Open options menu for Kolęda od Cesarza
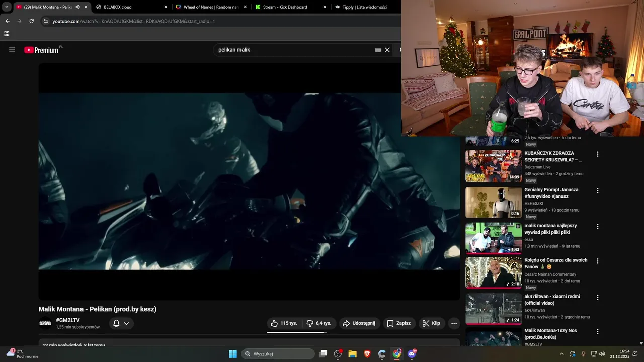This screenshot has width=644, height=362. click(598, 261)
